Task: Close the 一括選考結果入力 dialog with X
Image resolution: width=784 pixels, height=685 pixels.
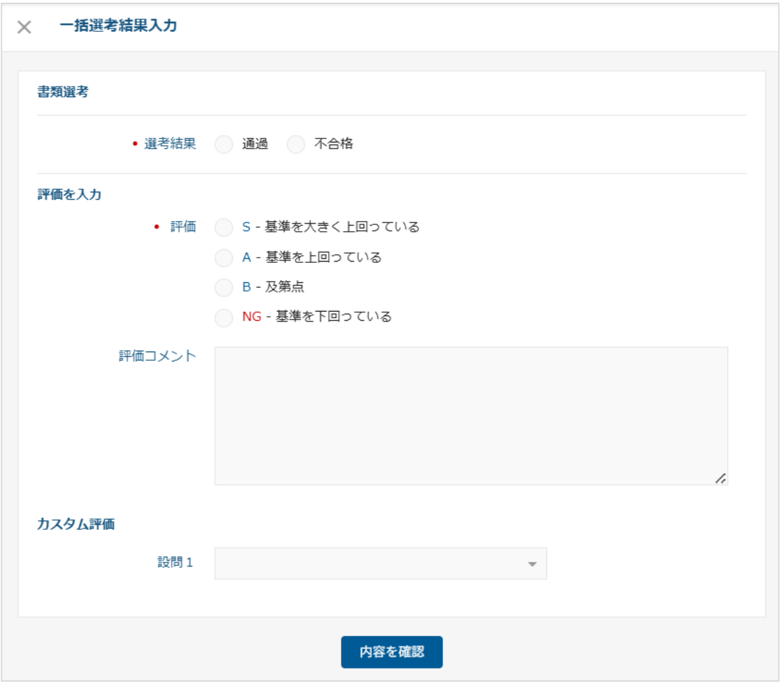Action: coord(24,27)
